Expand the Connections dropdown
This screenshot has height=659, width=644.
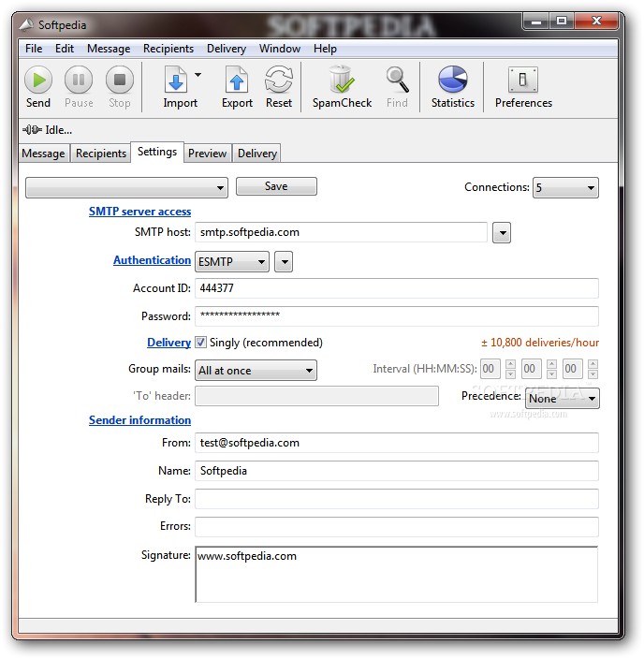pos(565,187)
